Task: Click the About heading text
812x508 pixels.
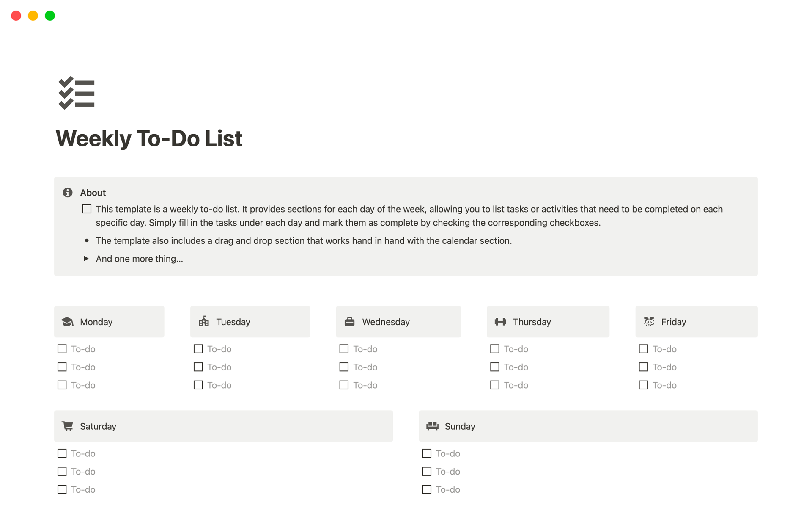Action: [93, 193]
